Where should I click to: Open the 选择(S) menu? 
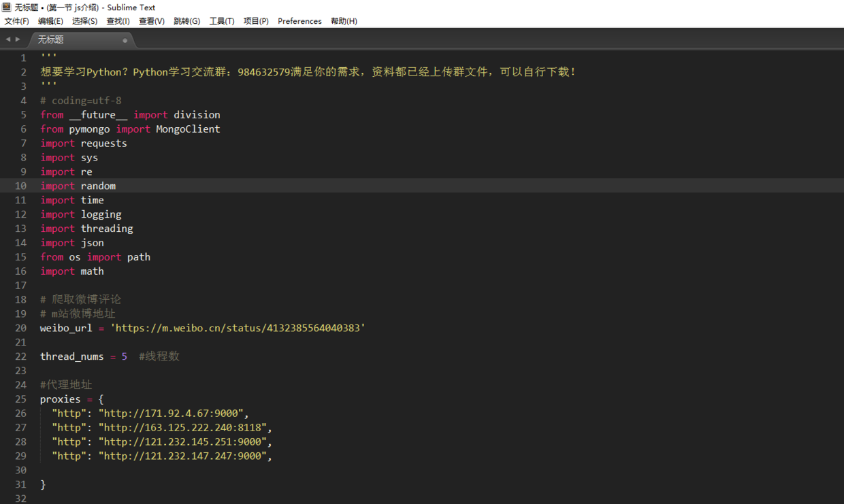point(84,21)
